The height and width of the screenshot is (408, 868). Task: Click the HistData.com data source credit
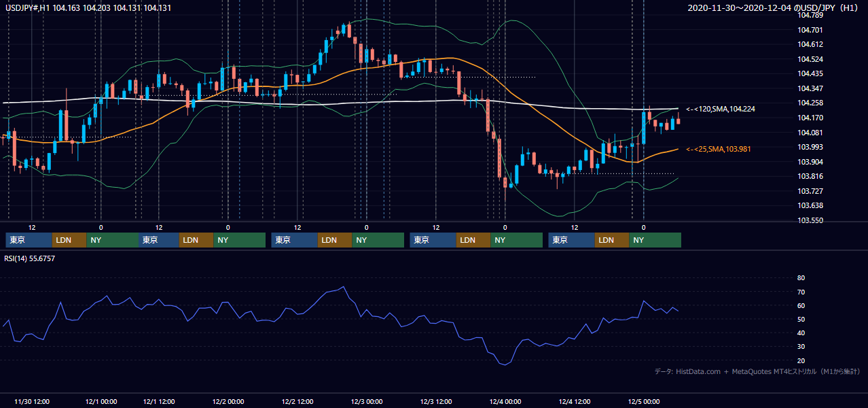[x=757, y=371]
